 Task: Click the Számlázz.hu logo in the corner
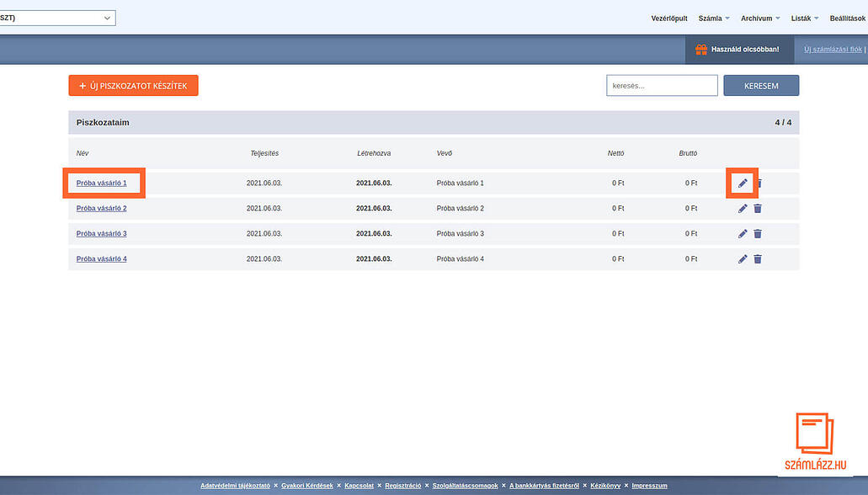pyautogui.click(x=814, y=442)
